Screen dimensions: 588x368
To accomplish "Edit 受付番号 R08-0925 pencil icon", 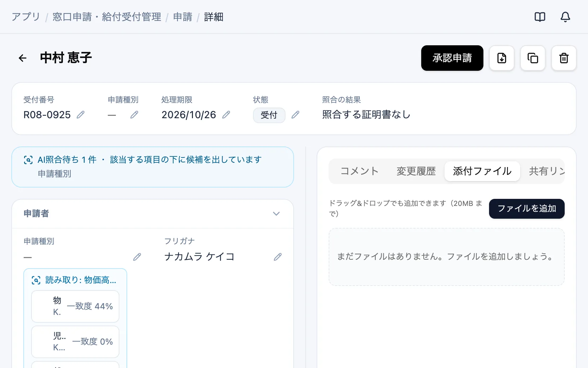I will click(x=81, y=115).
